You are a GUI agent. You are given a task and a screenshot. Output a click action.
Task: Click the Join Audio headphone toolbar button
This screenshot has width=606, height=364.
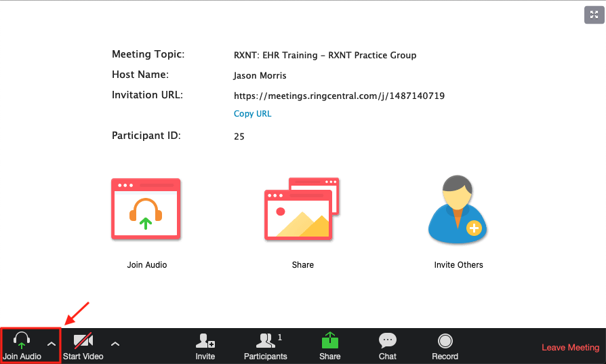coord(22,346)
